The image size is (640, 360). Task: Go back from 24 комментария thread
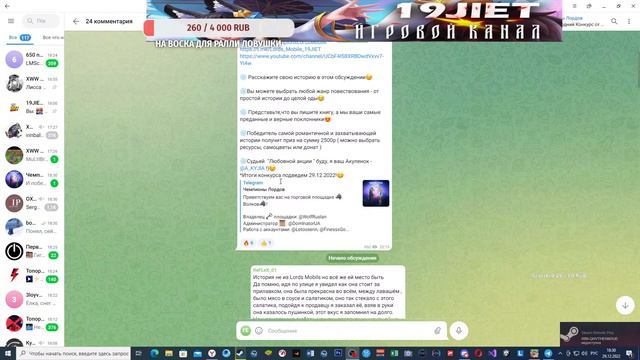(76, 21)
